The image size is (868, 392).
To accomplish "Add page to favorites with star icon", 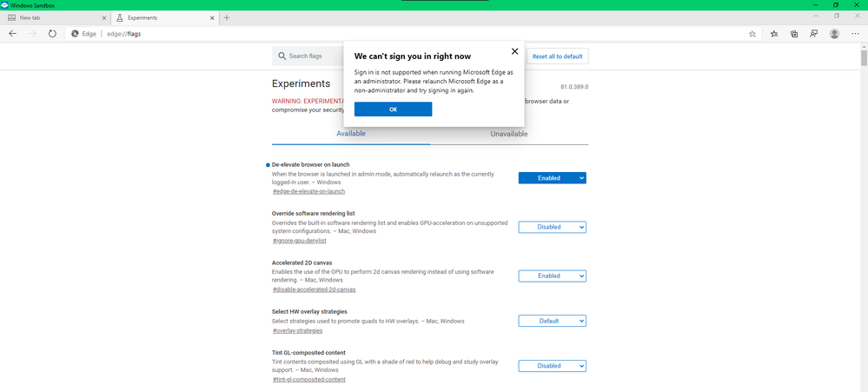I will click(752, 34).
